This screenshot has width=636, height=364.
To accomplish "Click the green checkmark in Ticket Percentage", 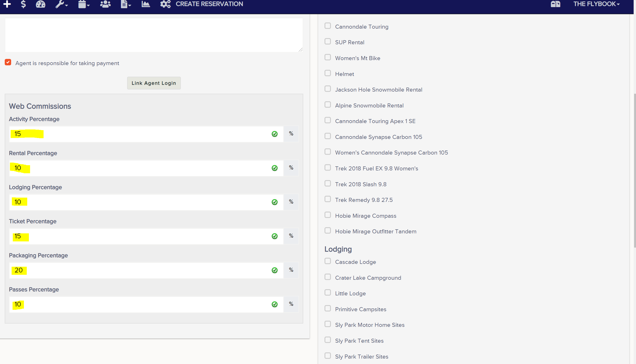I will tap(275, 236).
